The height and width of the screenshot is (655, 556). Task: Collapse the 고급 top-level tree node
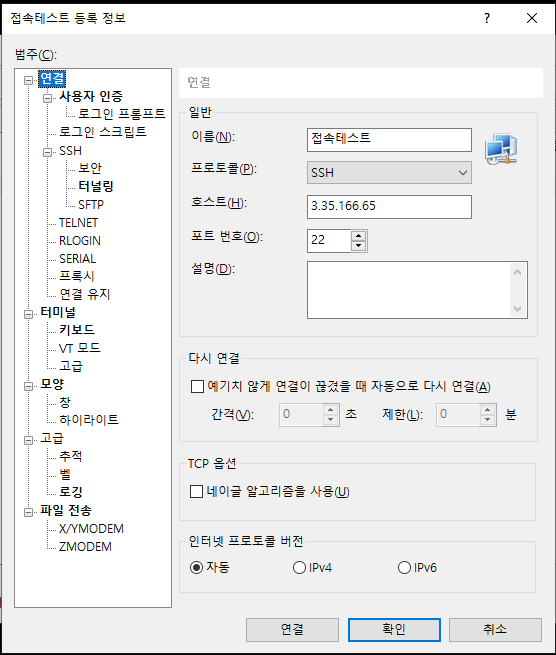click(x=28, y=439)
